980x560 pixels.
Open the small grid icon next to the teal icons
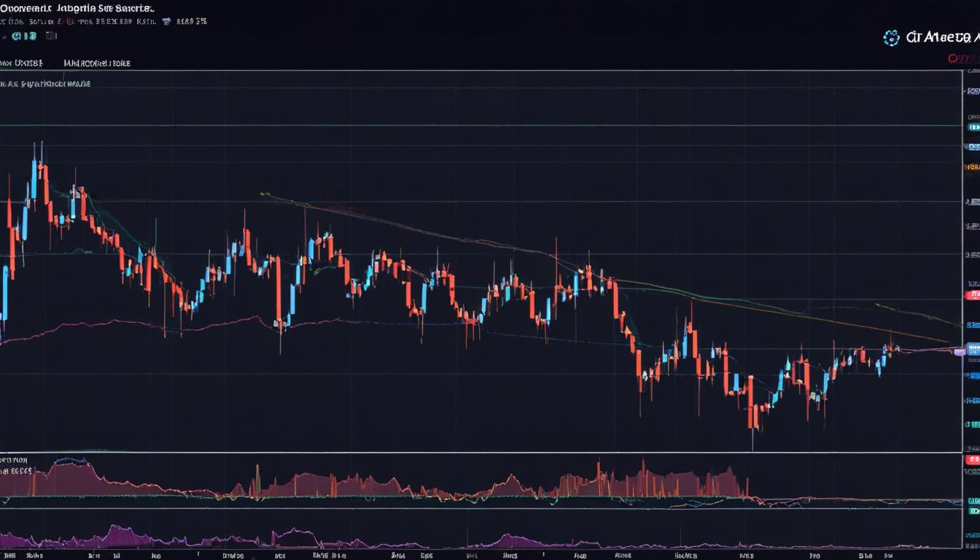coord(51,36)
